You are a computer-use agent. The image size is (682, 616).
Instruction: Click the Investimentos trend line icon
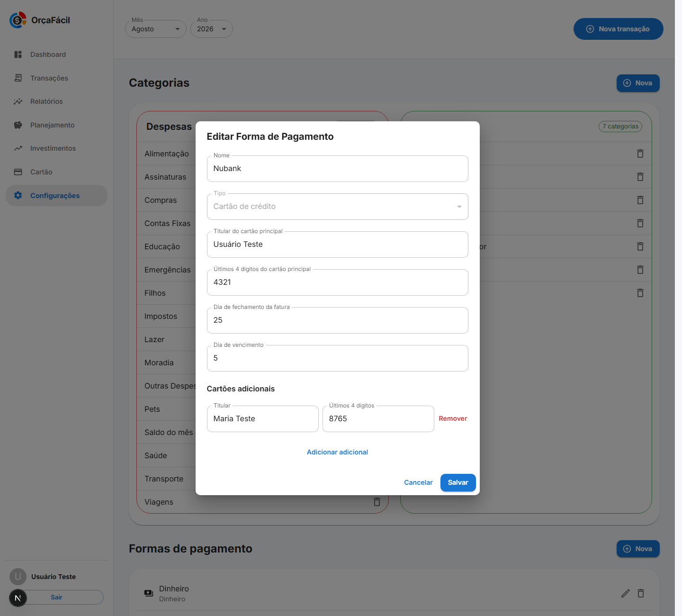tap(18, 148)
